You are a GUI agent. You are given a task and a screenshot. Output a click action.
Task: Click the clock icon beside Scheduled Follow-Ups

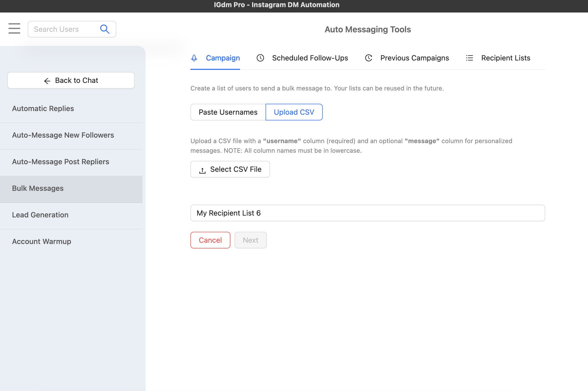[x=260, y=58]
